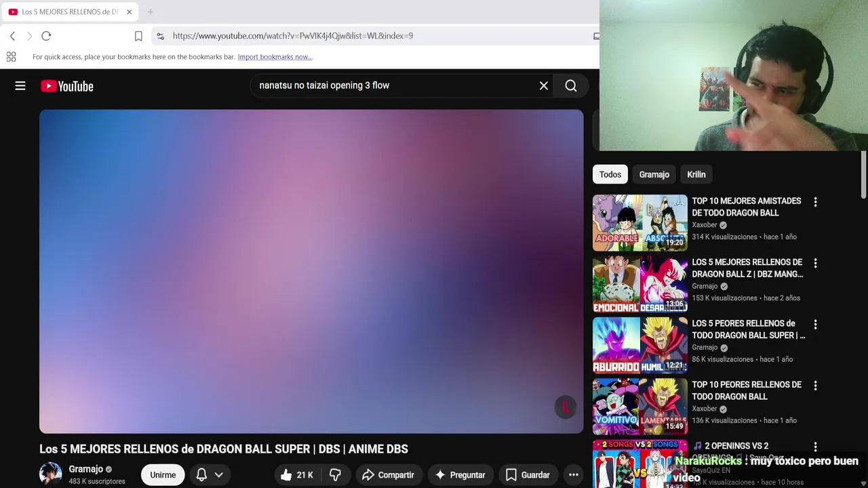Open title 'TOP 10 PEORES RELLENOS DE TODO DRAGON BALL'
This screenshot has height=488, width=868.
point(746,390)
